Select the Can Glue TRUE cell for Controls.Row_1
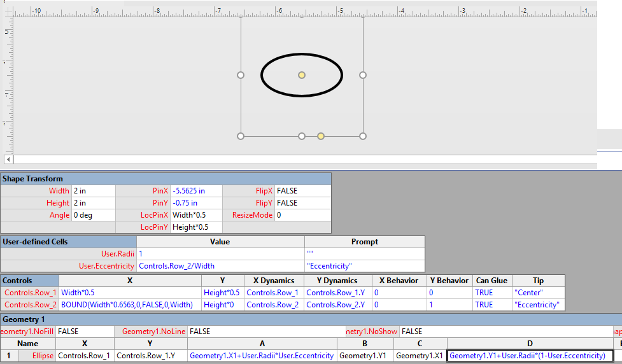This screenshot has height=364, width=622. tap(492, 293)
